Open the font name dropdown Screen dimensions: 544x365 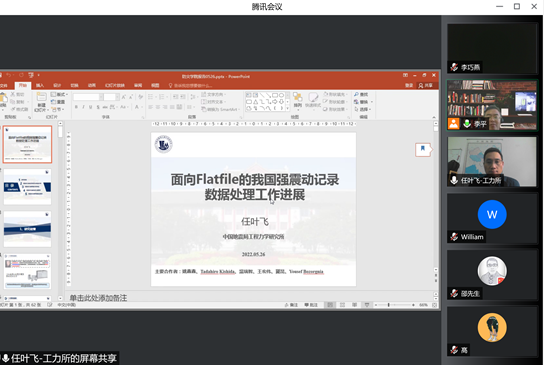click(x=101, y=97)
